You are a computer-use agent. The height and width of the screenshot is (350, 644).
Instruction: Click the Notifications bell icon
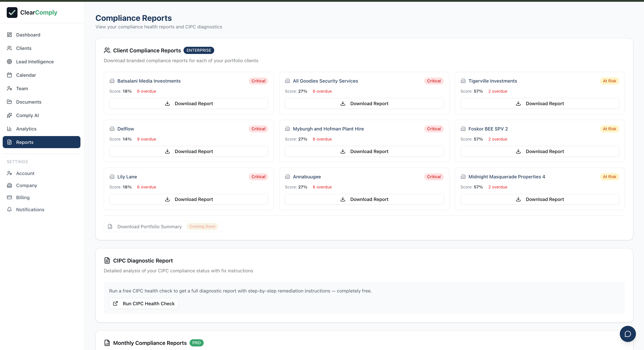point(9,210)
